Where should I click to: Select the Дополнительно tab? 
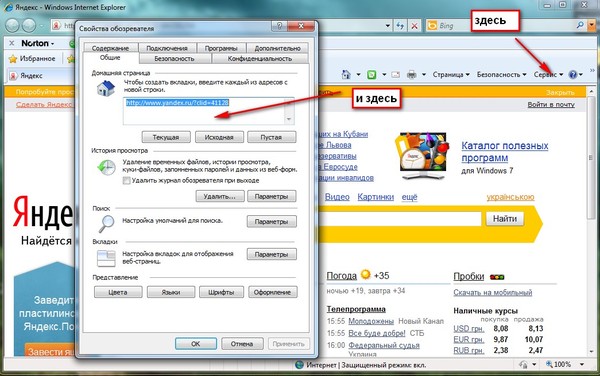pyautogui.click(x=277, y=48)
